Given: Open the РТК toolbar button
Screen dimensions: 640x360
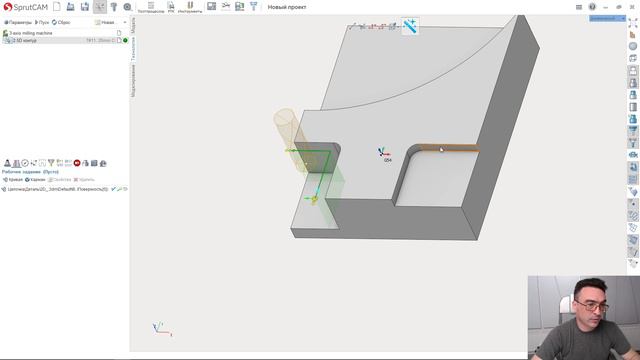Looking at the screenshot, I should (x=171, y=7).
